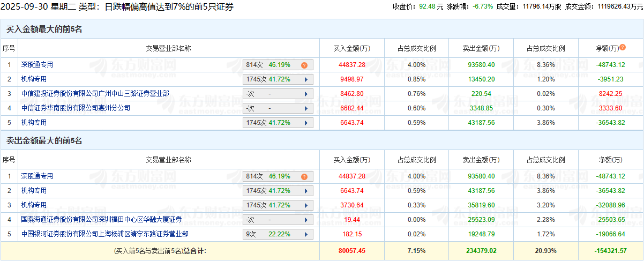The width and height of the screenshot is (644, 261).
Task: Click help icon in buy table 深股通专用 row
Action: [304, 65]
